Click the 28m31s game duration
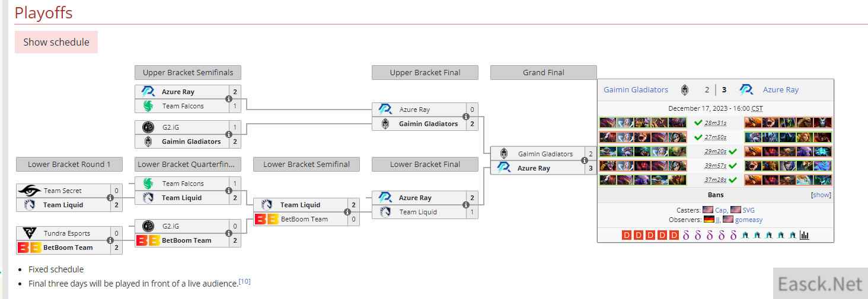This screenshot has width=868, height=299. coord(715,123)
